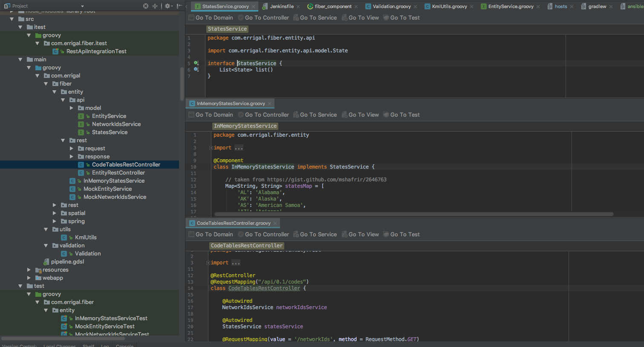This screenshot has height=347, width=644.
Task: Select EntityRestController in the project tree
Action: pyautogui.click(x=118, y=173)
